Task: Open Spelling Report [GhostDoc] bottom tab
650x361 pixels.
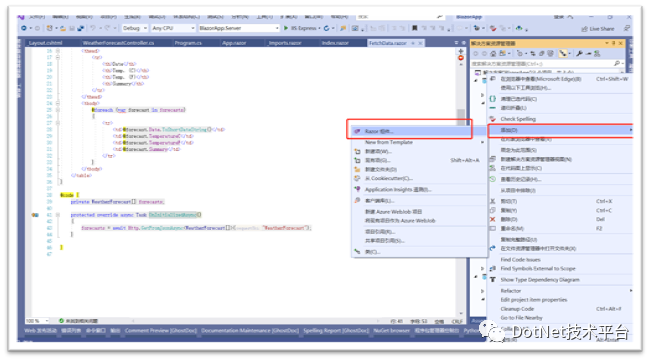Action: click(336, 331)
